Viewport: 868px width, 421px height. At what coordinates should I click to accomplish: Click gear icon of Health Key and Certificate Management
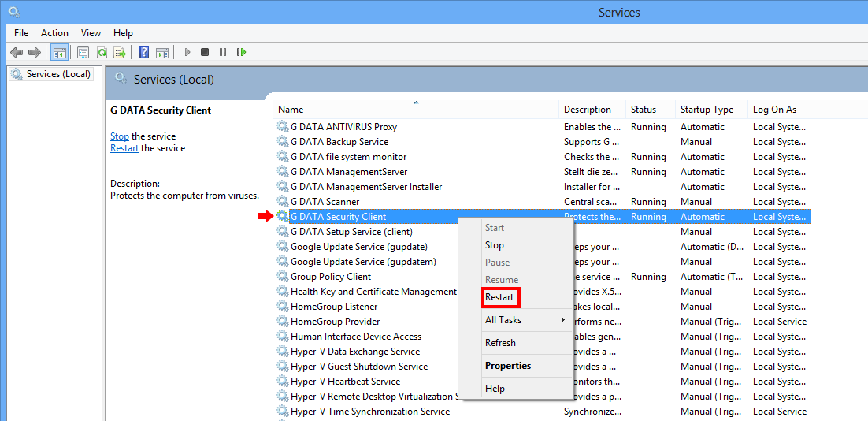283,291
